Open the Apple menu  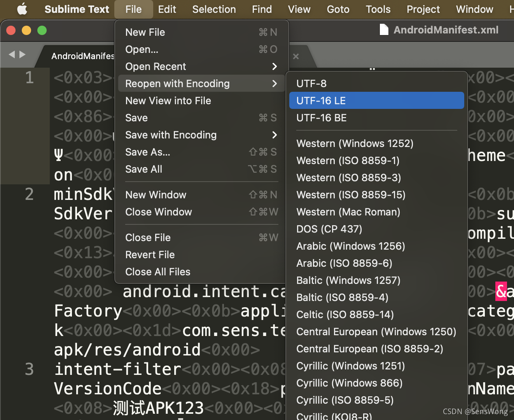(22, 9)
